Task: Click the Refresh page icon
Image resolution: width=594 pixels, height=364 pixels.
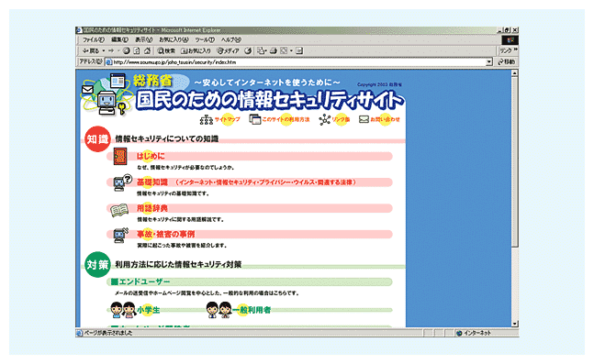Action: [x=137, y=50]
